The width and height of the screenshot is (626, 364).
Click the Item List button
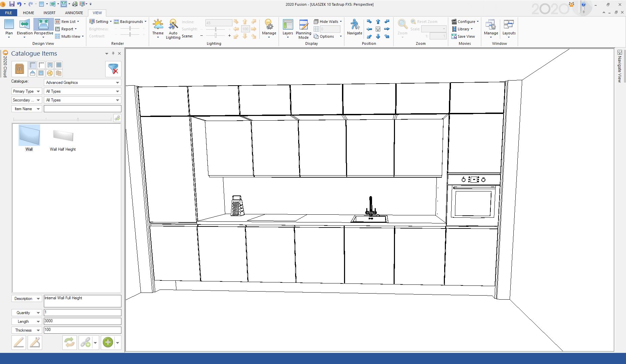click(67, 22)
